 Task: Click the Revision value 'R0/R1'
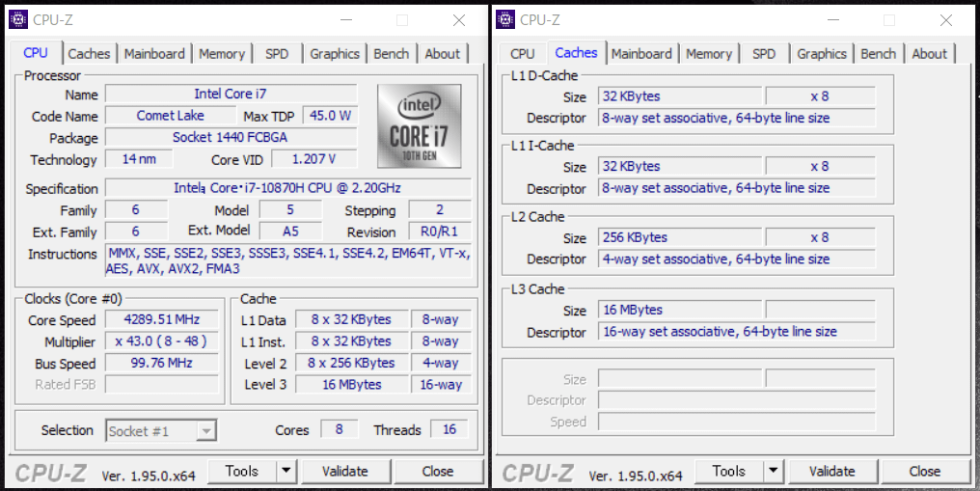[x=440, y=232]
